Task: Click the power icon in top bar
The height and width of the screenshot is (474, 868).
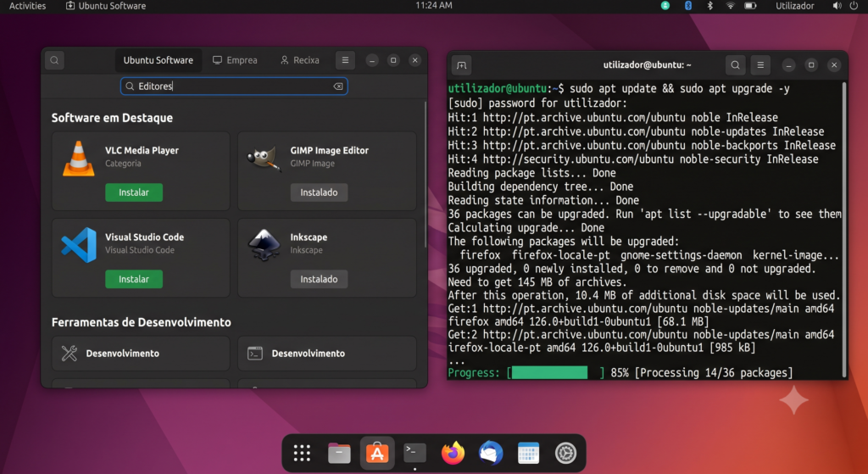Action: click(x=854, y=6)
